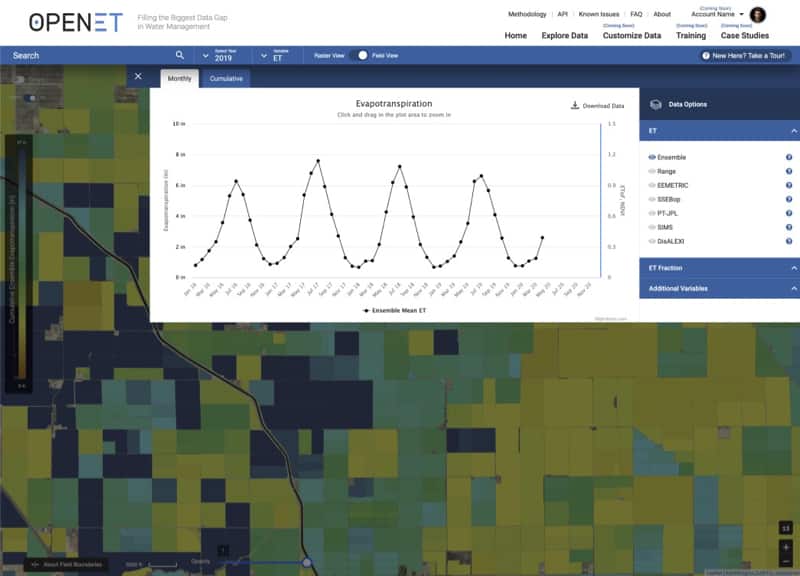The height and width of the screenshot is (576, 800).
Task: Close the chart panel with the X
Action: (138, 77)
